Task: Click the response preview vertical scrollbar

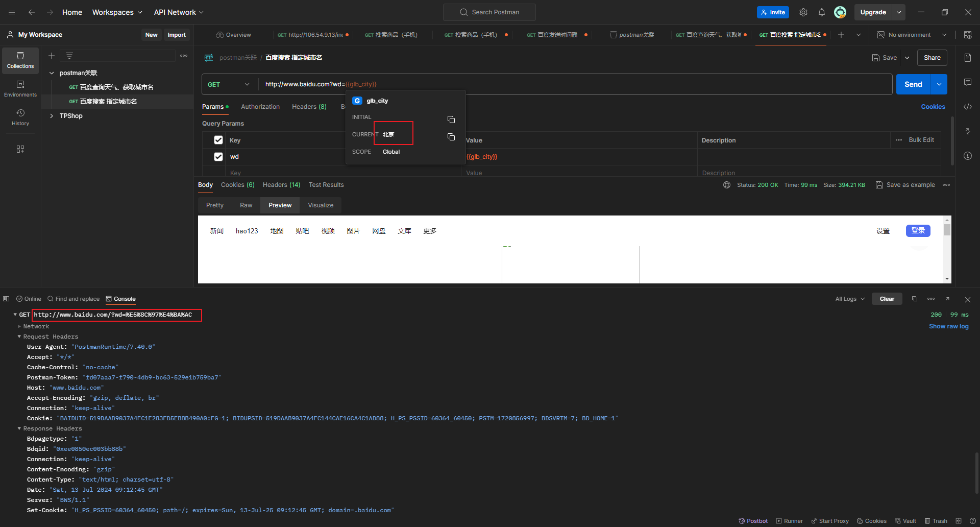Action: 947,250
